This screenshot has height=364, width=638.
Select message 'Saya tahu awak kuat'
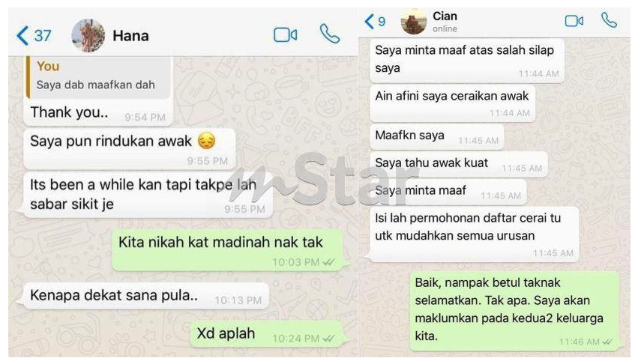point(459,164)
